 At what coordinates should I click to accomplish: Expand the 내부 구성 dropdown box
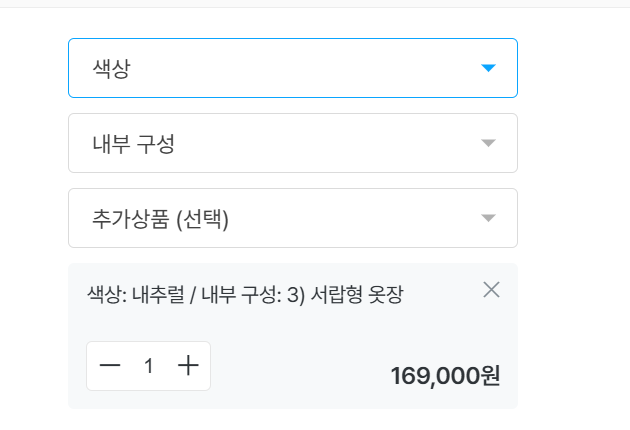pyautogui.click(x=293, y=143)
